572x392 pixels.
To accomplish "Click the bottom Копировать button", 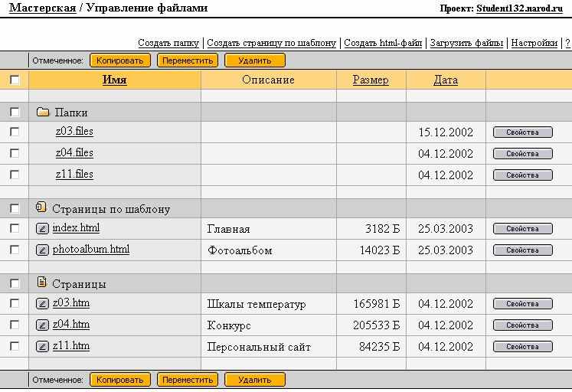I will coord(120,380).
